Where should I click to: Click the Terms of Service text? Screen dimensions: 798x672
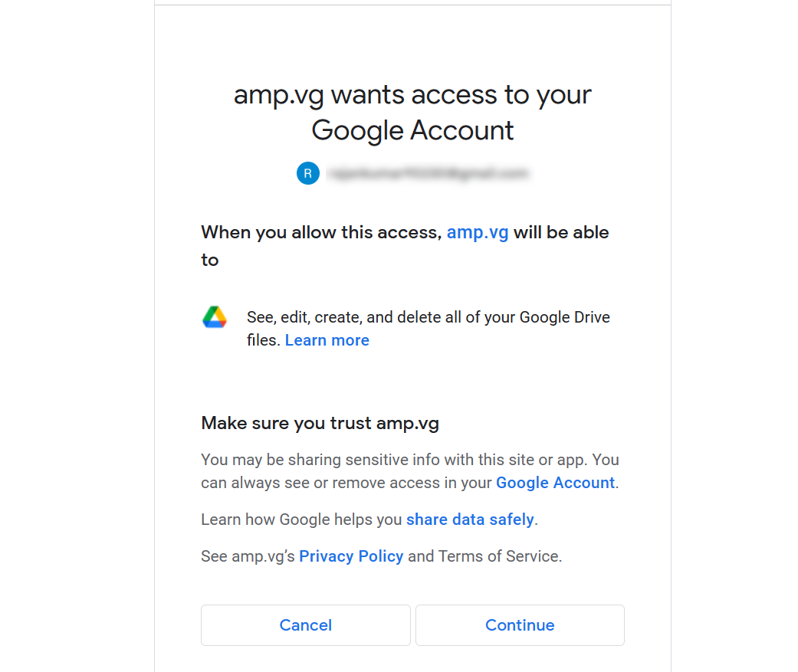coord(499,556)
